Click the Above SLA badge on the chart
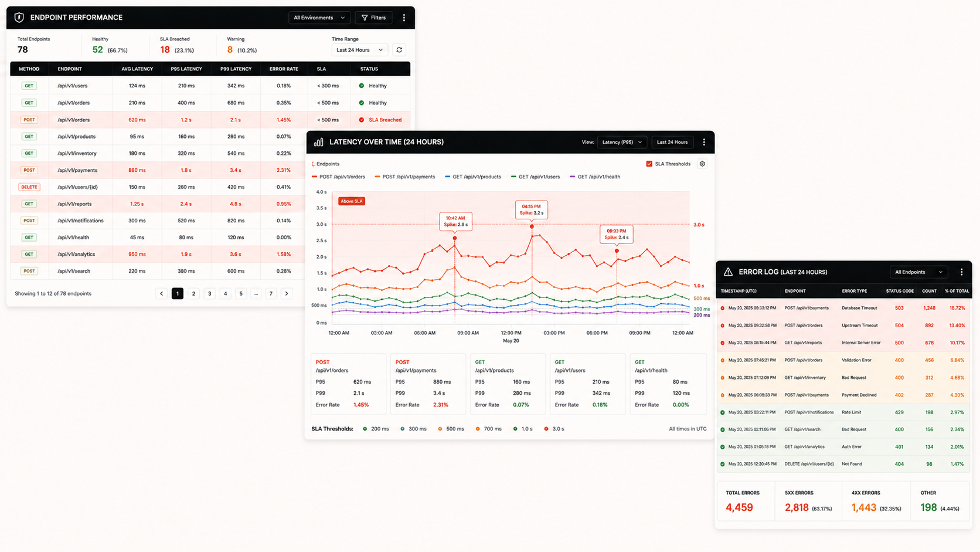 (x=352, y=201)
